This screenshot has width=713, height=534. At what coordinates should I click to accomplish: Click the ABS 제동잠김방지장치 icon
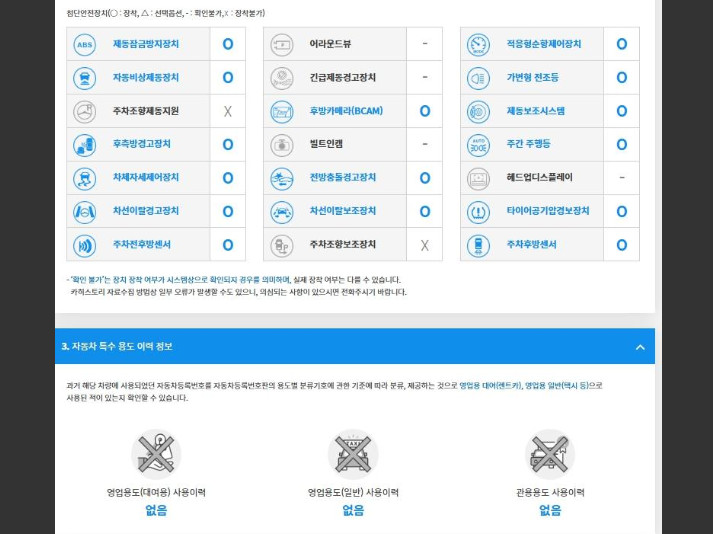(84, 44)
